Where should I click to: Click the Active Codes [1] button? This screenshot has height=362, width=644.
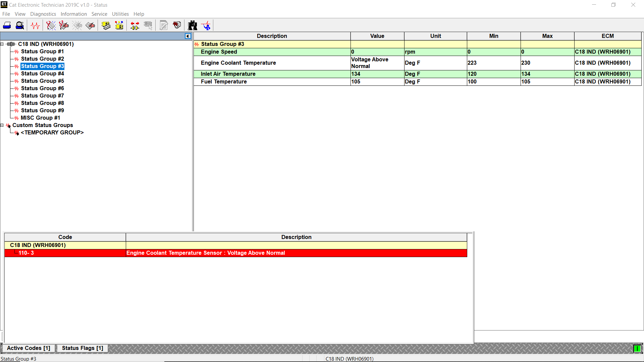pos(29,348)
